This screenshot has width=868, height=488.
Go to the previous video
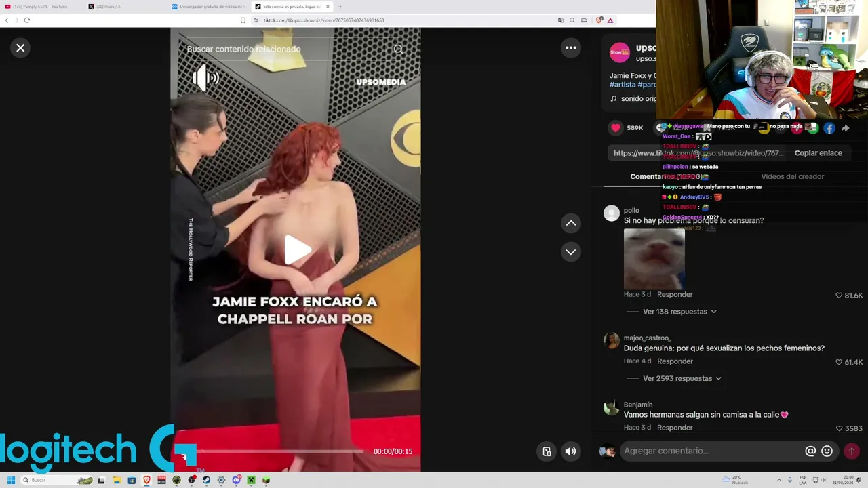571,223
